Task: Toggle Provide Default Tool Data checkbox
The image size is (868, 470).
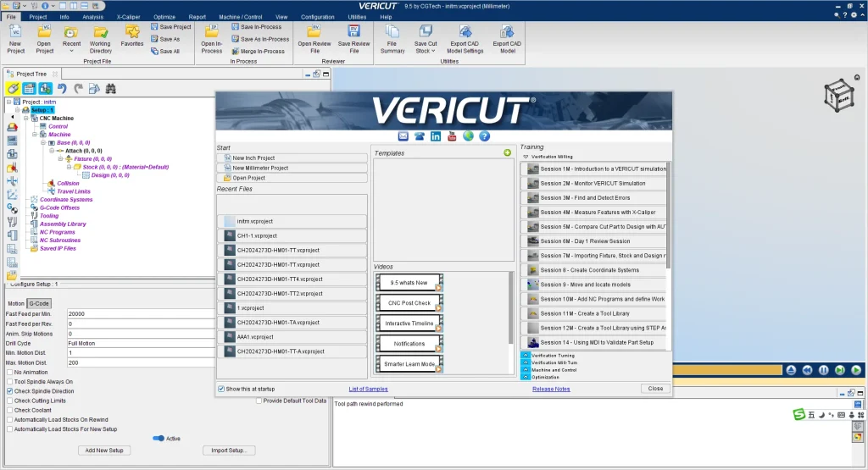Action: [x=259, y=401]
